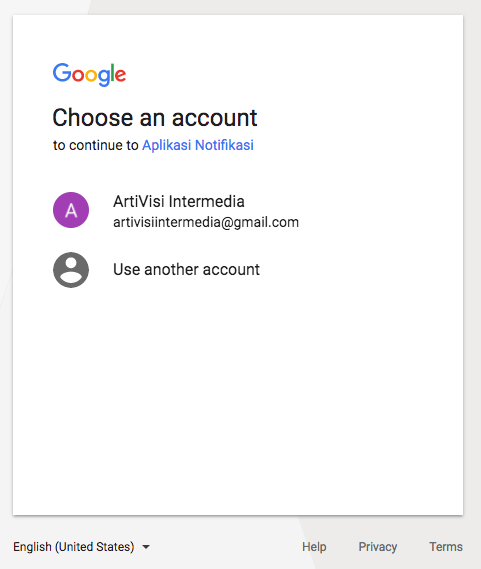
Task: Click the gray generic person avatar icon
Action: (x=71, y=270)
